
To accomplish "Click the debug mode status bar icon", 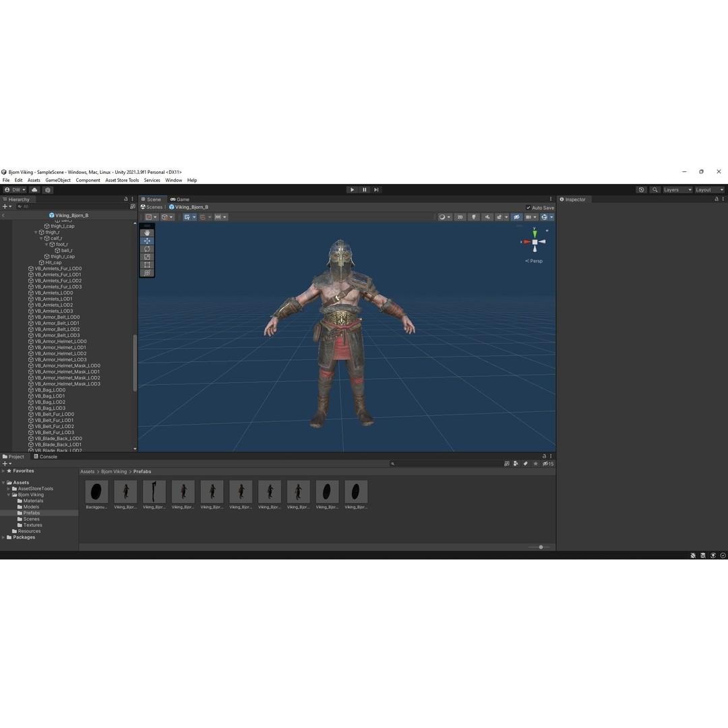I will tap(693, 555).
